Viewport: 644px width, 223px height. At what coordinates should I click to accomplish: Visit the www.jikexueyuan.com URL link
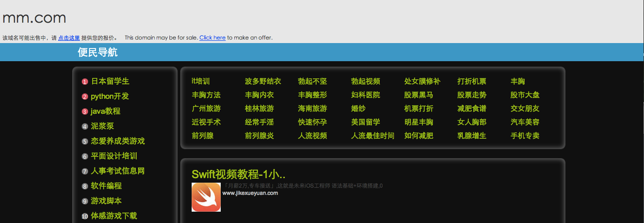tap(250, 193)
